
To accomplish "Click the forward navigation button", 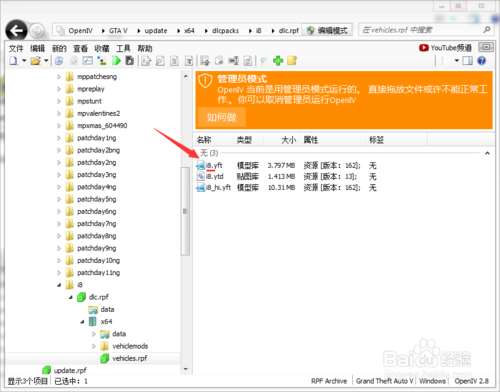I will 37,32.
